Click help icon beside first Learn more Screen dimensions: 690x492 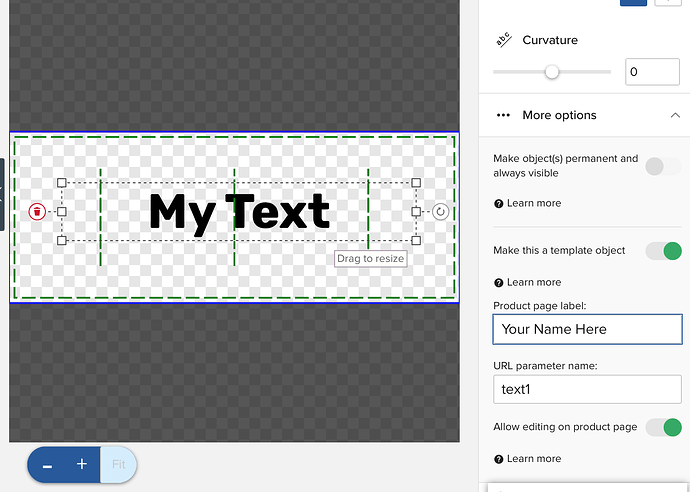point(499,204)
